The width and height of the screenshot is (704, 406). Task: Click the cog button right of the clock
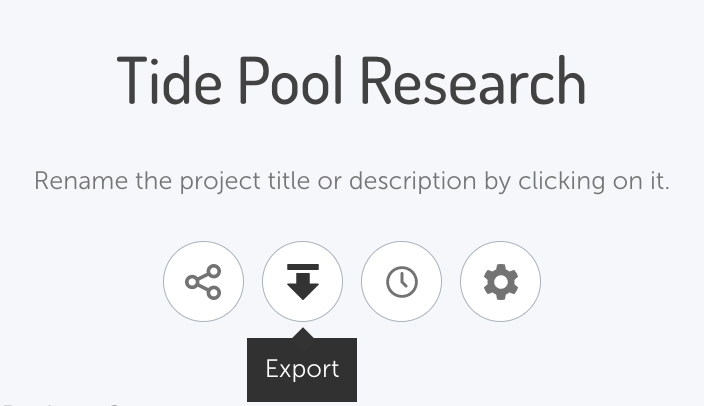tap(500, 282)
